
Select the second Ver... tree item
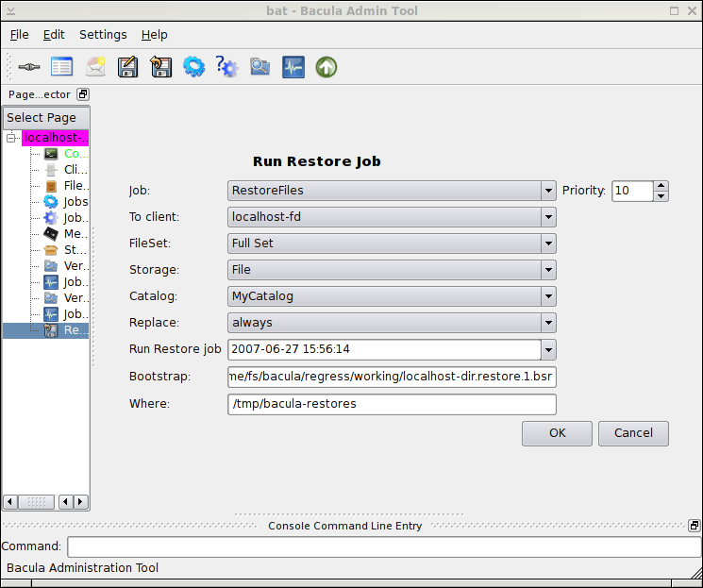coord(66,298)
